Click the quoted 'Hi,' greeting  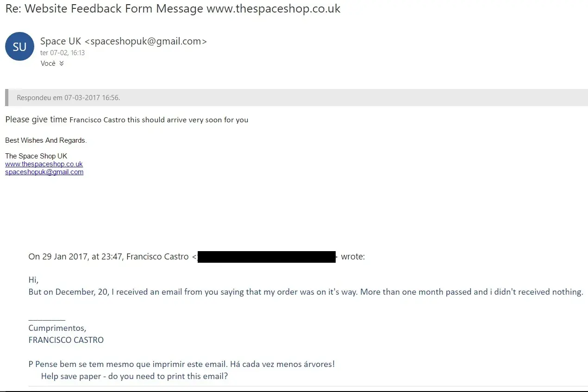click(x=33, y=280)
